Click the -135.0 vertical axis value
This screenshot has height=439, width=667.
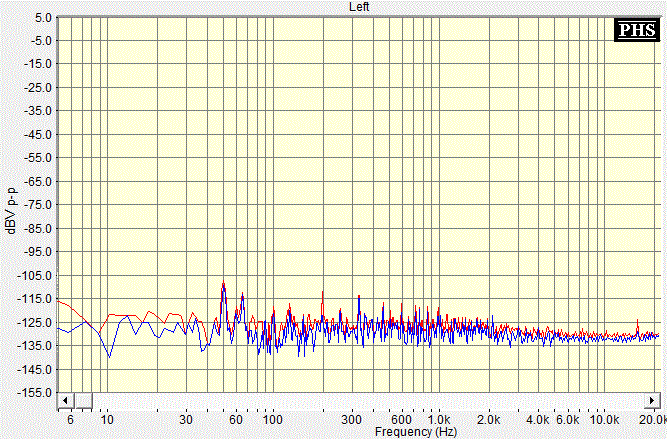coord(34,346)
